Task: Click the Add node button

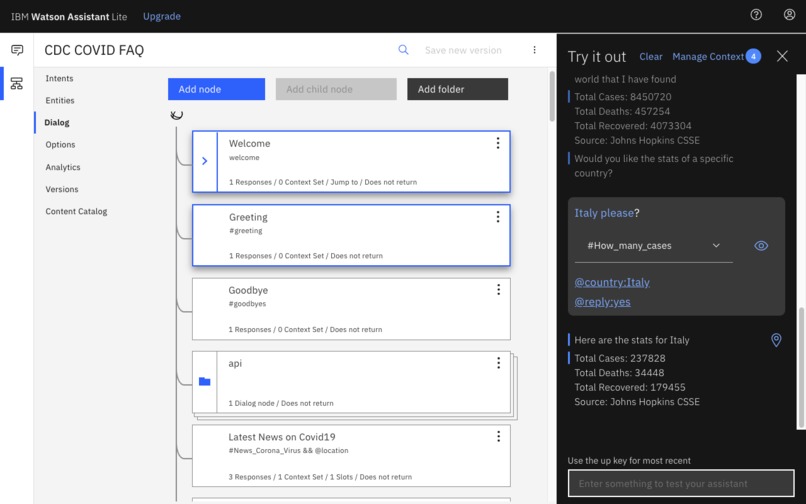Action: pyautogui.click(x=216, y=89)
